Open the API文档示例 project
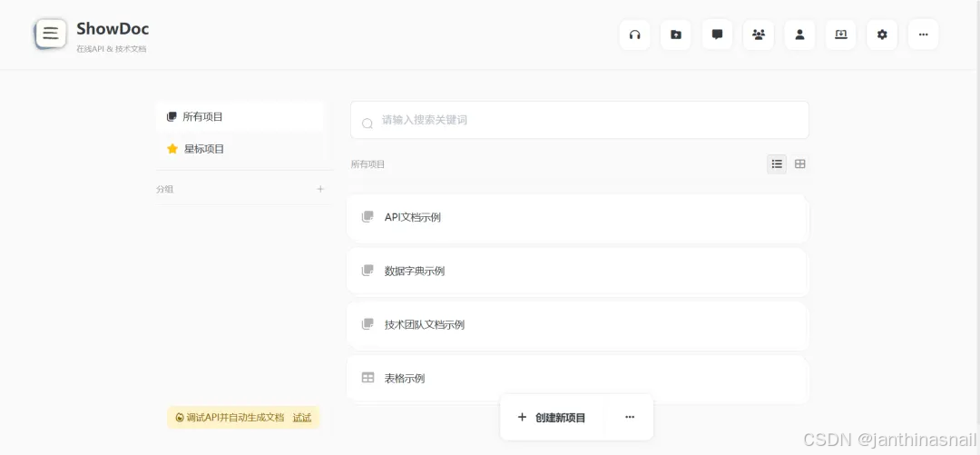 pyautogui.click(x=577, y=218)
